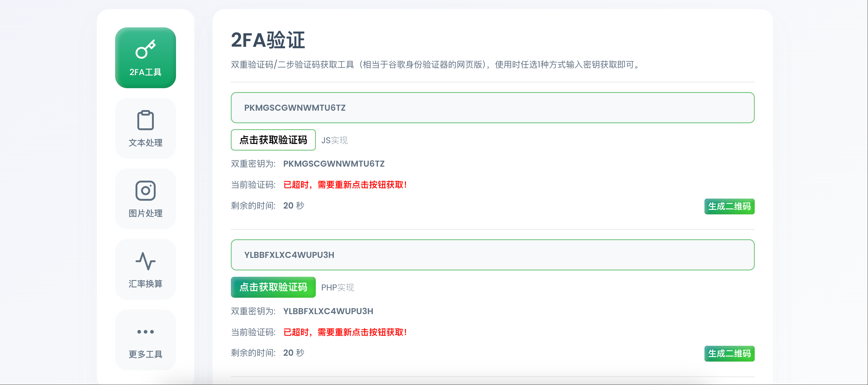
Task: Click the red timeout message in the first section
Action: click(x=345, y=185)
